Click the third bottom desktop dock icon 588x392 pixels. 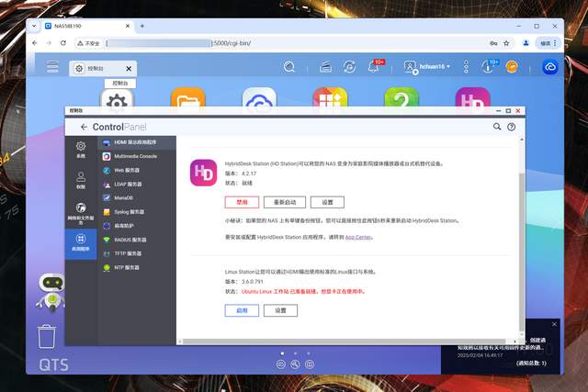(310, 364)
